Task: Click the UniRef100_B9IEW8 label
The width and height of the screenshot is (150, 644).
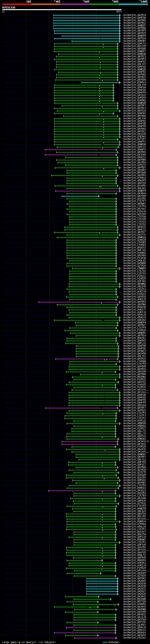Action: pos(135,599)
